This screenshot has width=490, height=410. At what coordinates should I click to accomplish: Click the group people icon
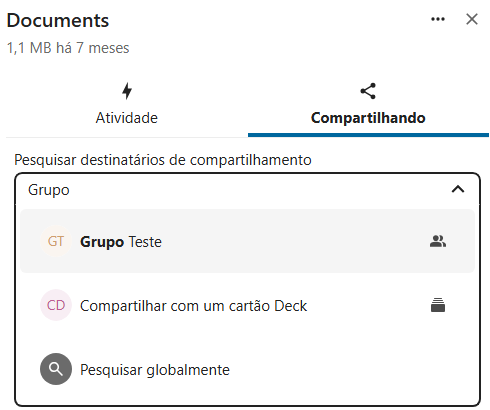coord(438,241)
